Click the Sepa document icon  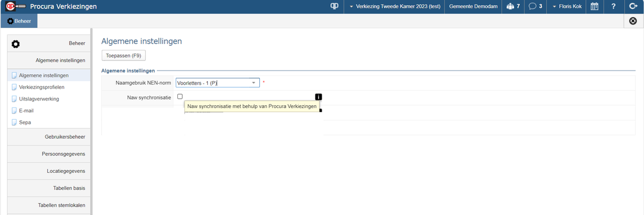(15, 122)
